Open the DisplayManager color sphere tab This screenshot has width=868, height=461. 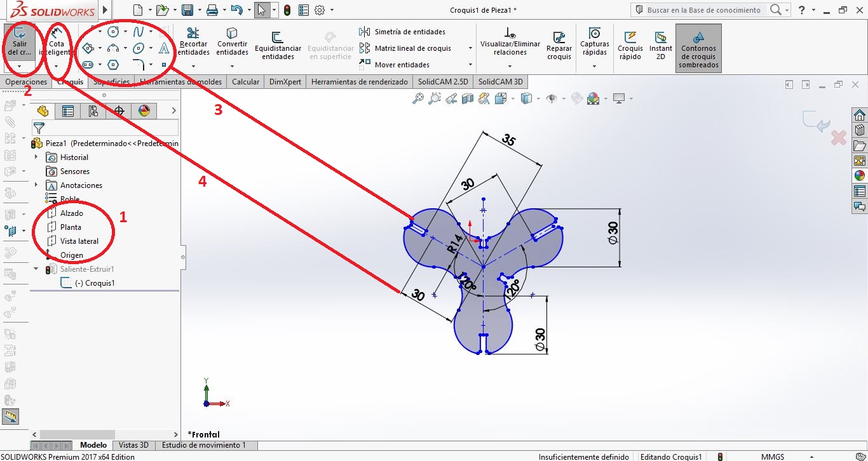pyautogui.click(x=144, y=111)
